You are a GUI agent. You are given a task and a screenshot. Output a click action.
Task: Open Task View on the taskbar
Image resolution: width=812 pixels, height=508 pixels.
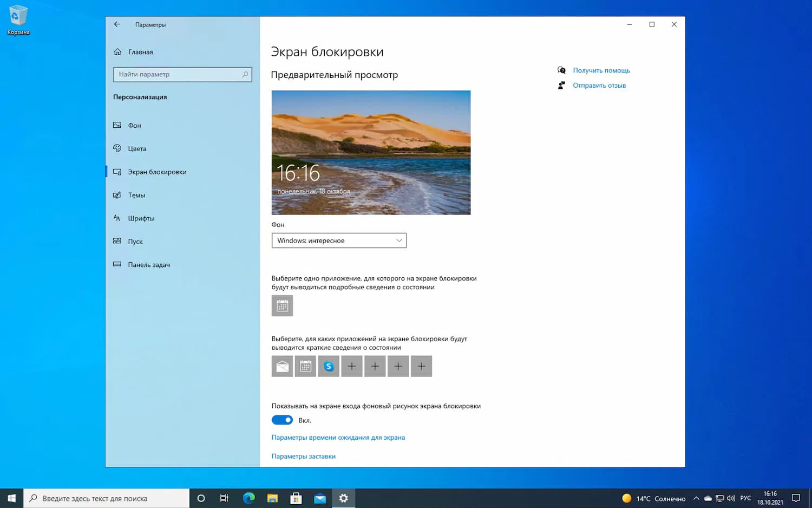tap(224, 498)
